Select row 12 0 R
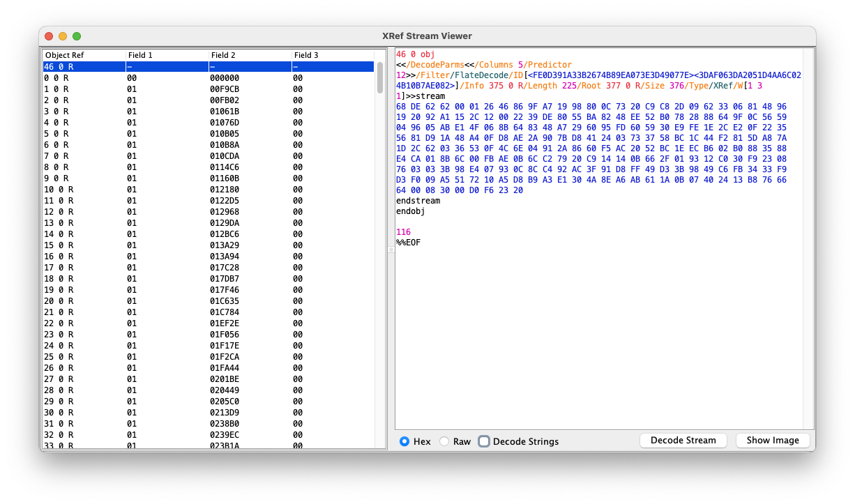 pos(209,212)
